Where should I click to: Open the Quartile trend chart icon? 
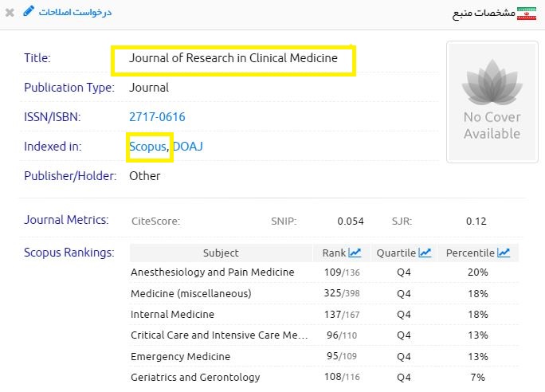(x=425, y=253)
